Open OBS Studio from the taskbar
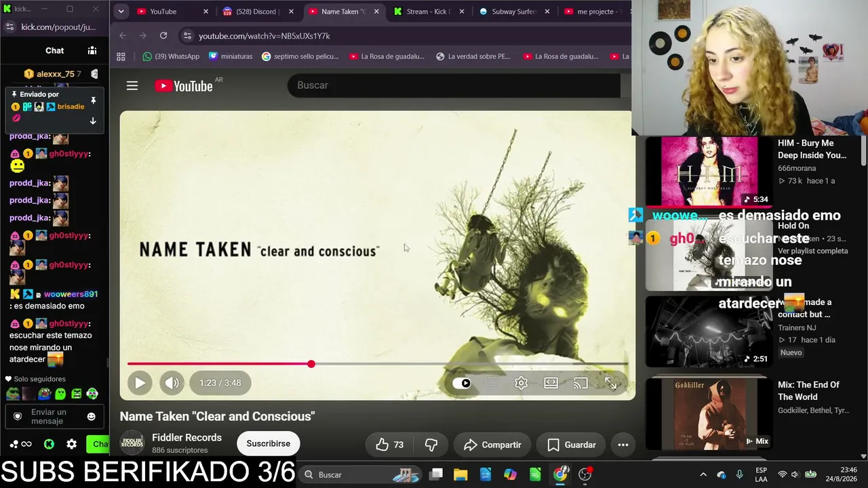 pos(585,474)
